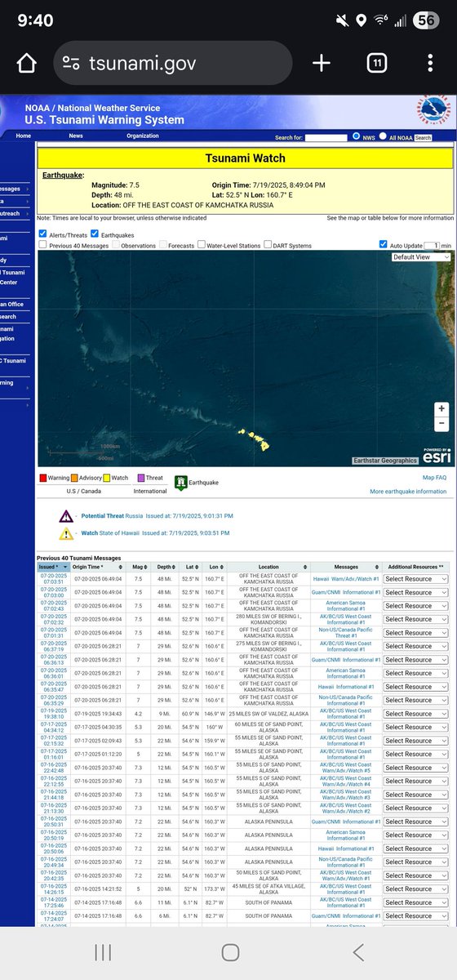
Task: Tap the site settings icon in address bar
Action: pyautogui.click(x=71, y=64)
